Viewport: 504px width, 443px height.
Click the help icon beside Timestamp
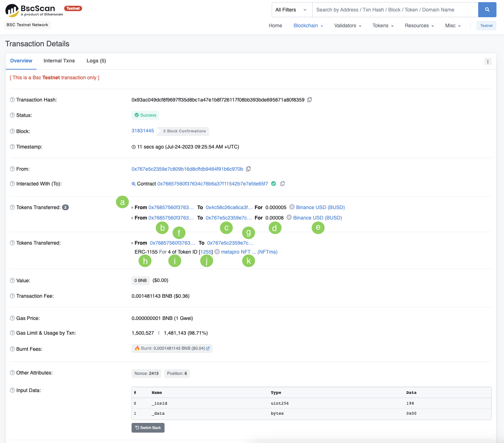point(12,147)
